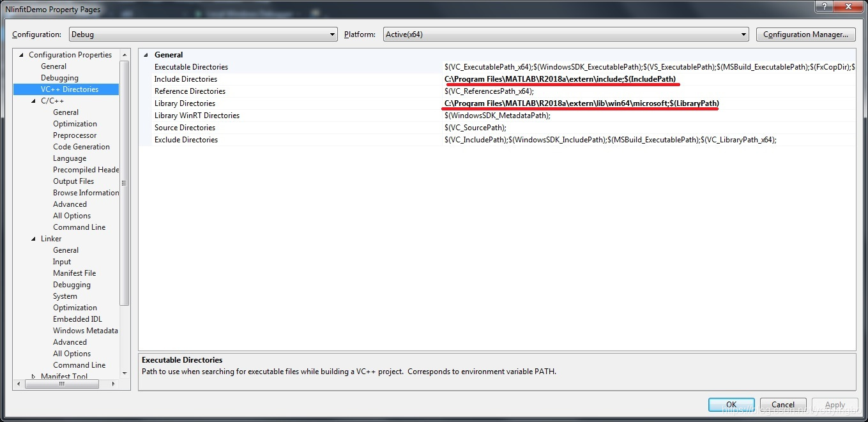The height and width of the screenshot is (422, 868).
Task: Select Code Generation in the tree
Action: [81, 147]
